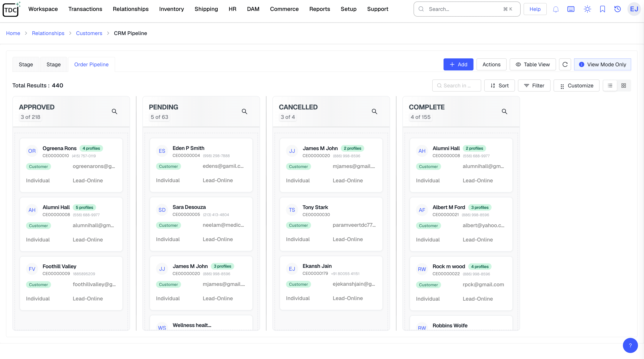Open the Transactions menu

(85, 9)
